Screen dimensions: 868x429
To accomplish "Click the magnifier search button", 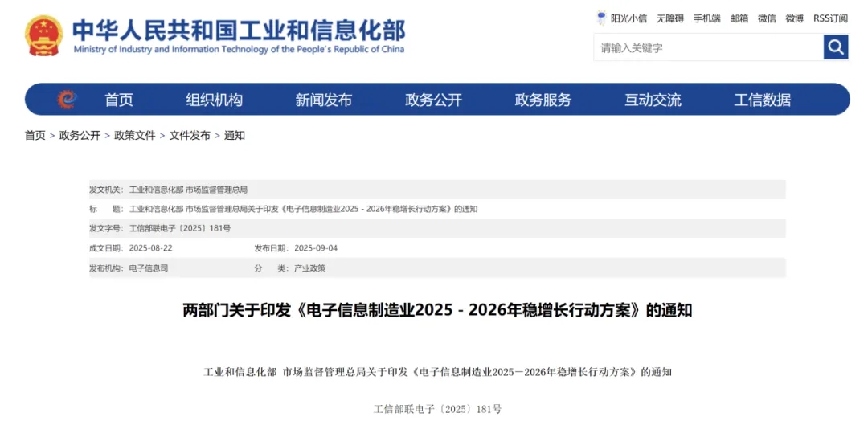I will [x=836, y=47].
